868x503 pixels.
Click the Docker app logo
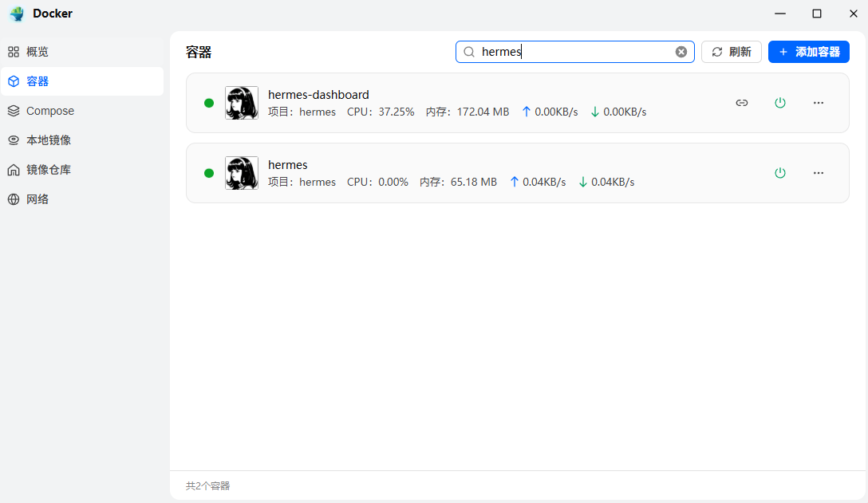pyautogui.click(x=18, y=14)
